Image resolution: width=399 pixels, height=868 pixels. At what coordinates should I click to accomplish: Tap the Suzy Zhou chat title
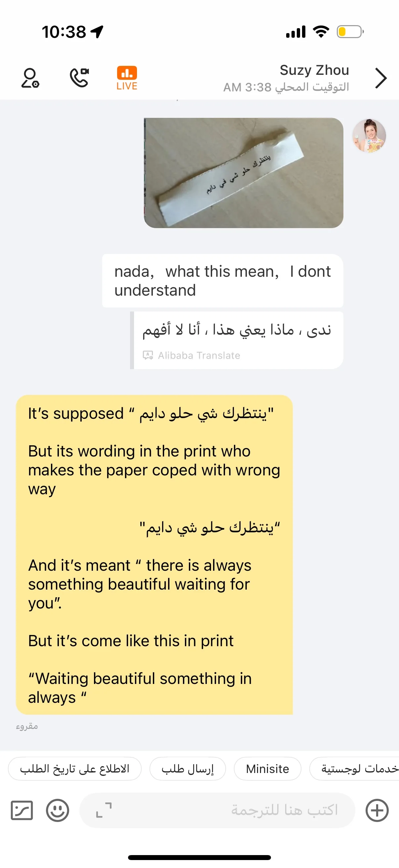pos(314,71)
